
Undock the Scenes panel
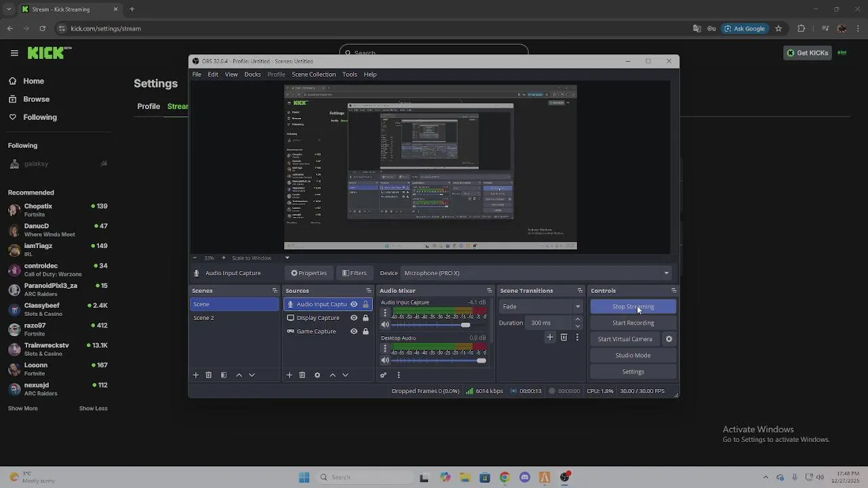275,291
